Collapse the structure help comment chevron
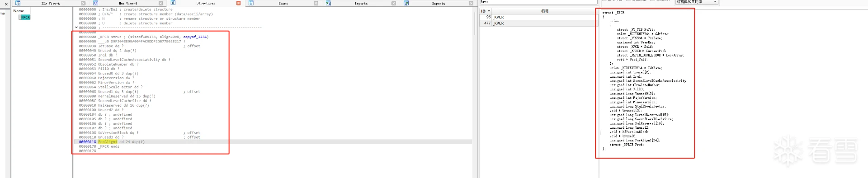Screen dimensions: 868x178 coord(76,28)
